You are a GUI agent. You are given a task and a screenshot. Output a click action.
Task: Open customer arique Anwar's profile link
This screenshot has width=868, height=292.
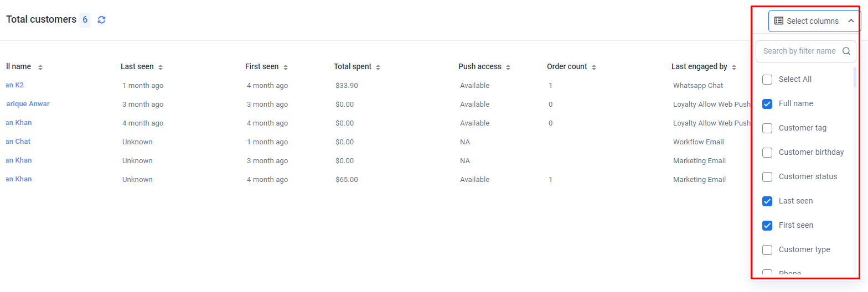28,104
